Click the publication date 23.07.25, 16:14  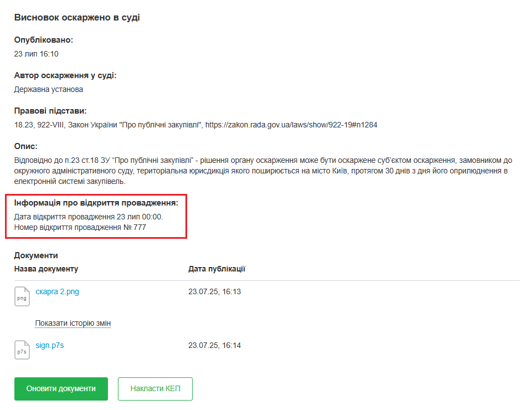pos(214,345)
